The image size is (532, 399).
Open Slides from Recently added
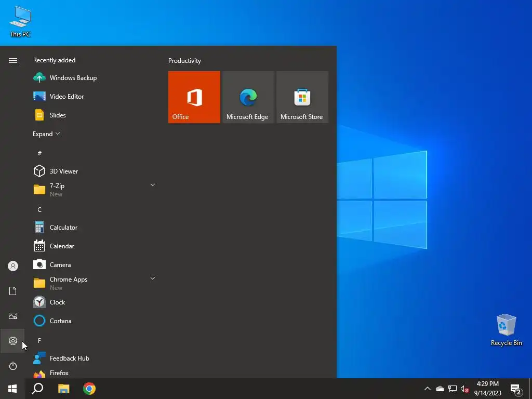(95, 115)
